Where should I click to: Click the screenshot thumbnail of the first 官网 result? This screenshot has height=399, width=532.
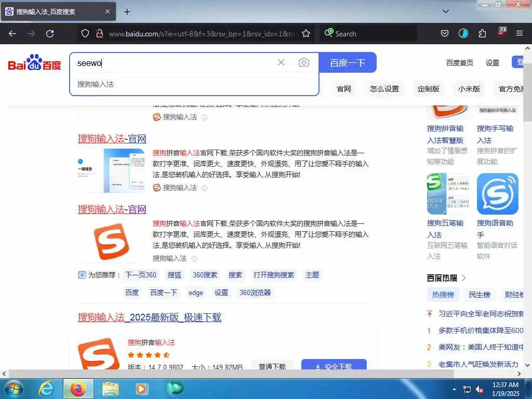[111, 170]
